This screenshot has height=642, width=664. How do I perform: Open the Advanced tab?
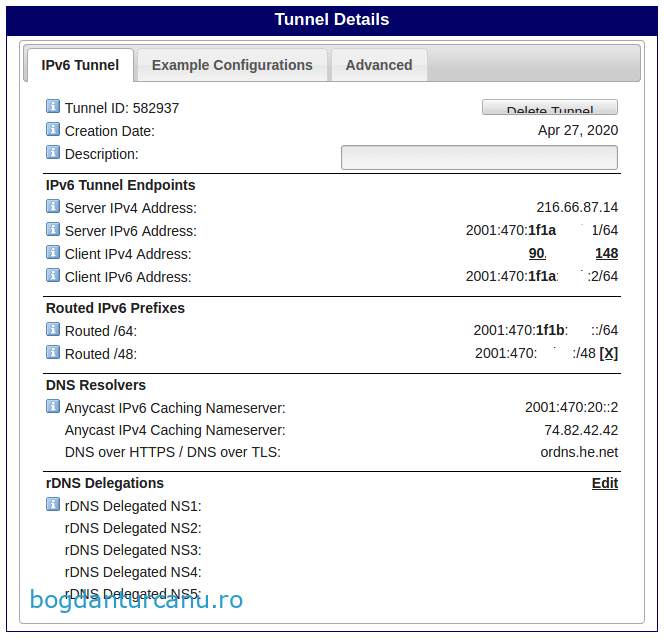[x=379, y=65]
